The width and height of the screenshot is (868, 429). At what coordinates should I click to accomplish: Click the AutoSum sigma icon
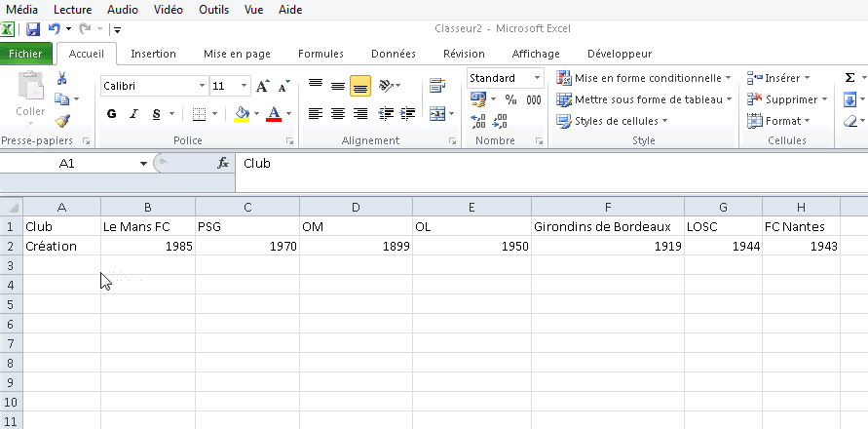click(x=849, y=78)
